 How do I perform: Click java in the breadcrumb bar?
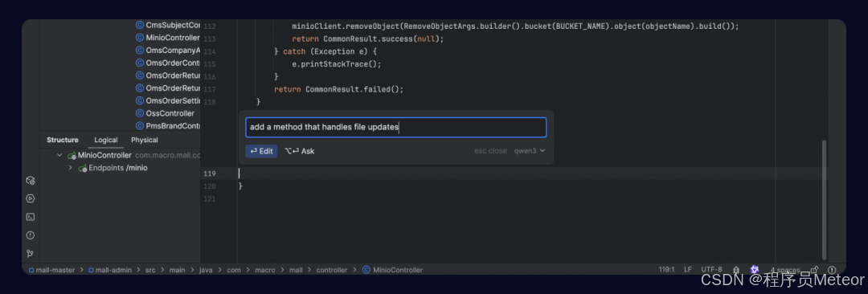[206, 270]
